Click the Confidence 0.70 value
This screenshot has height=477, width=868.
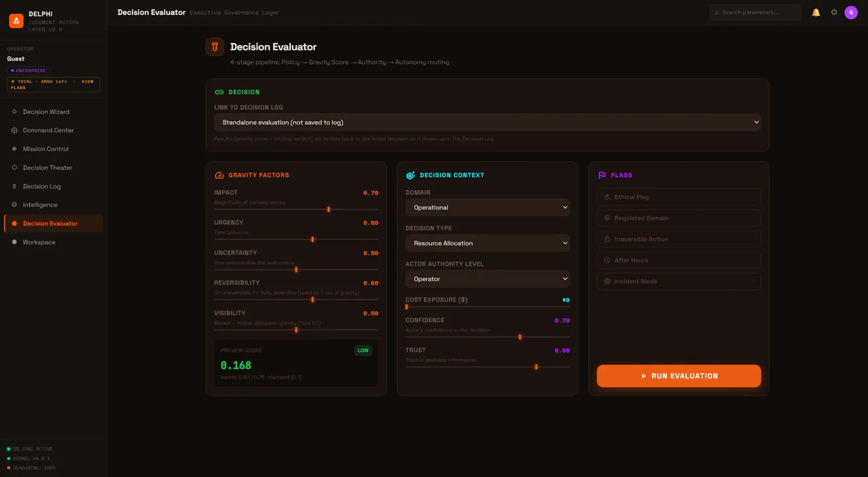pos(562,320)
